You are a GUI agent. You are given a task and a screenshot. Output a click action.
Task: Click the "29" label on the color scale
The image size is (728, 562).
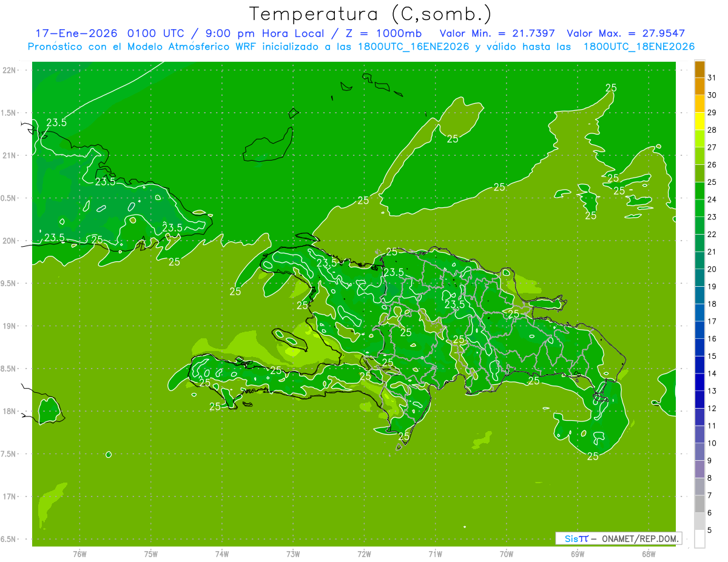712,113
